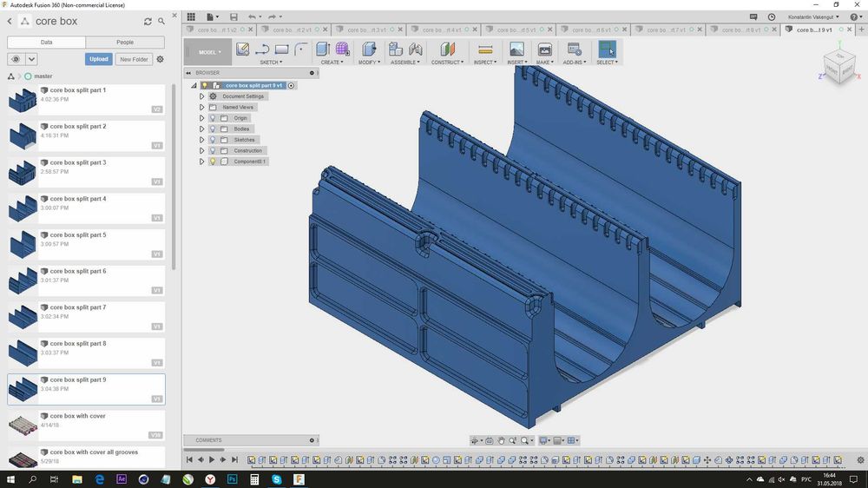Click the New Component icon

pos(395,49)
